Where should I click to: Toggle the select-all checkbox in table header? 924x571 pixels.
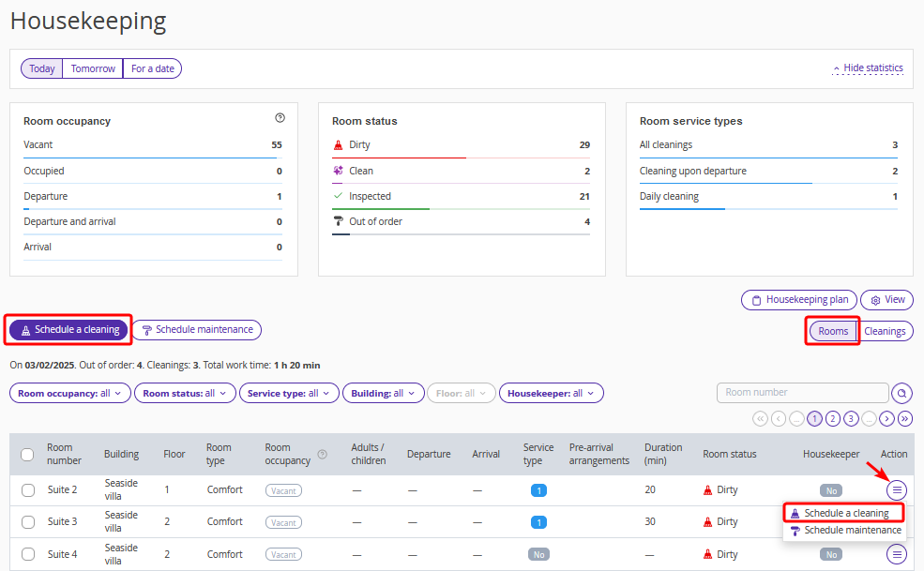[x=28, y=455]
